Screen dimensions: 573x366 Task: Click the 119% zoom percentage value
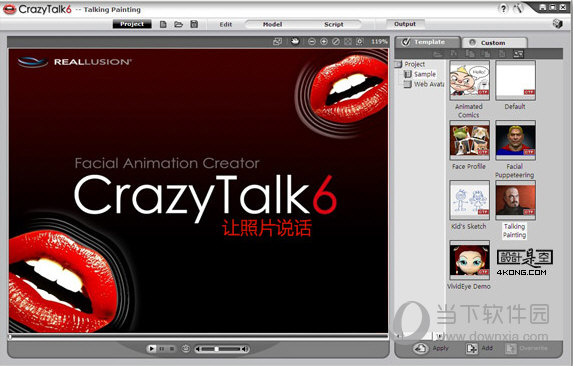379,42
